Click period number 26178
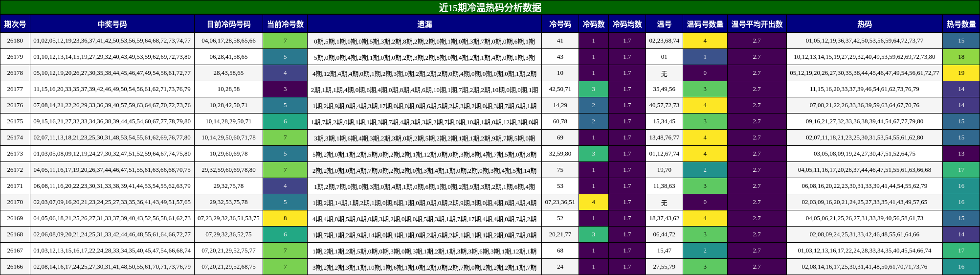The image size is (980, 275). tap(15, 73)
